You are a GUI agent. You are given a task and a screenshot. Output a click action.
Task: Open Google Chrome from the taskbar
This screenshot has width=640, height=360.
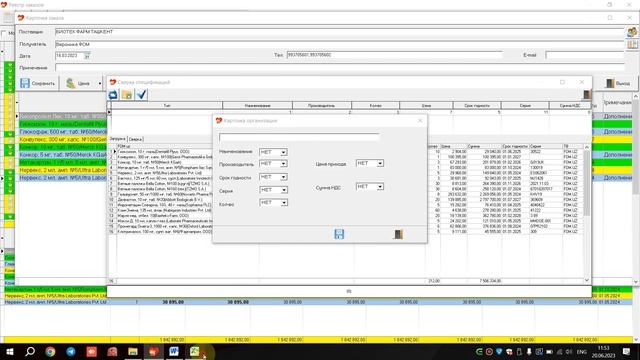pos(50,351)
